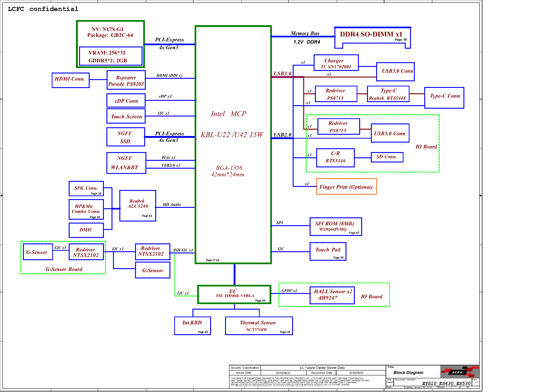The height and width of the screenshot is (392, 554).
Task: Click the "USB3.0" bus label
Action: point(282,74)
